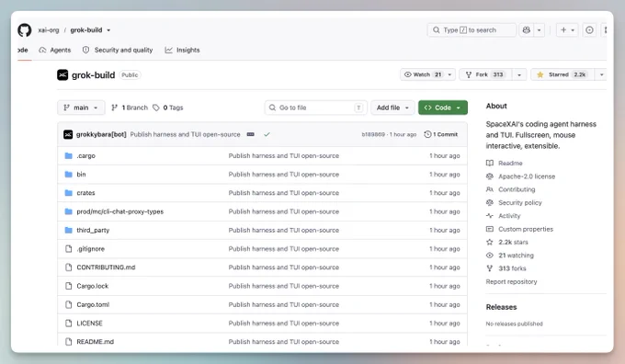
Task: Open the main branch selector
Action: (81, 108)
